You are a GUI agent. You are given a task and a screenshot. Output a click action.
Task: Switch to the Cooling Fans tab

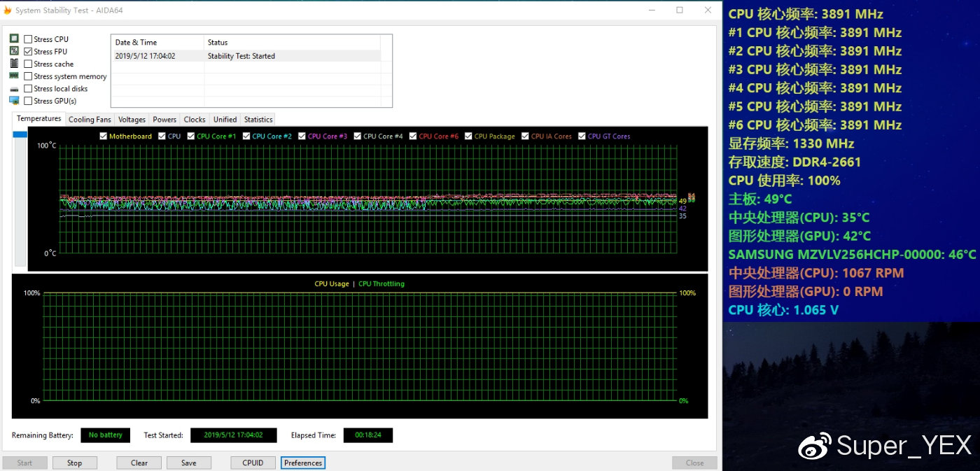(x=90, y=120)
